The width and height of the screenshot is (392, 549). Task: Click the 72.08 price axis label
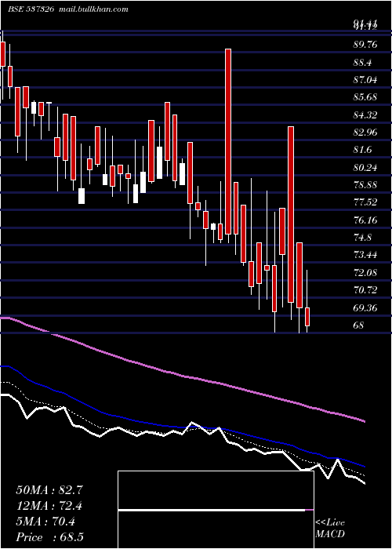[x=365, y=272]
